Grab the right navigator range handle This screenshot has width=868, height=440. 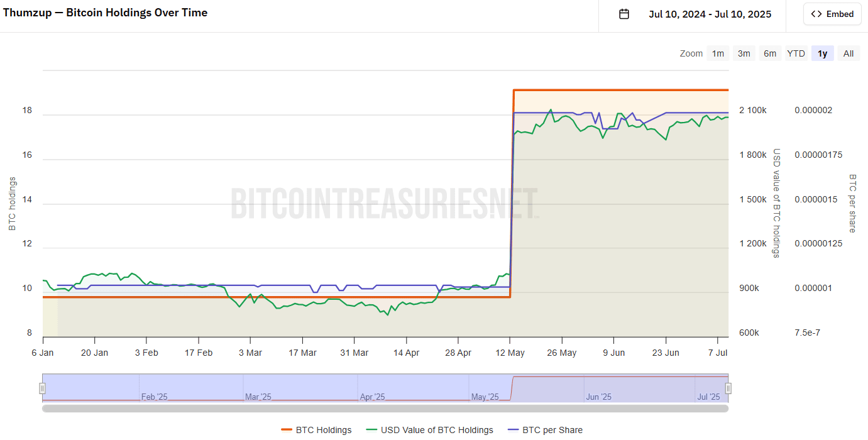point(728,388)
